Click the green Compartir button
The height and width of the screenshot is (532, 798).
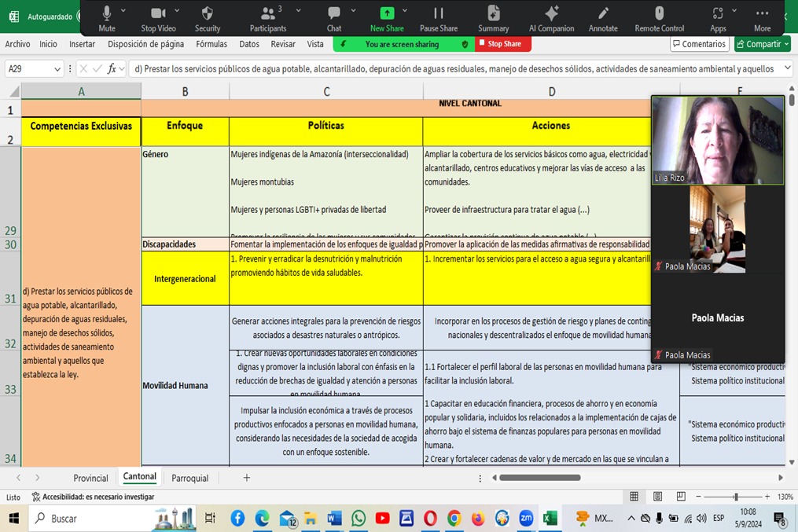coord(762,44)
